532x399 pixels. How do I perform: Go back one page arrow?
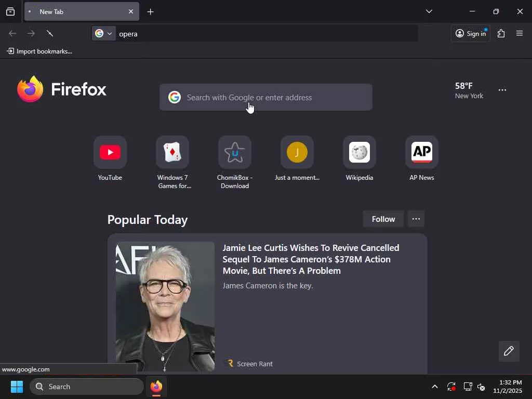(x=12, y=33)
